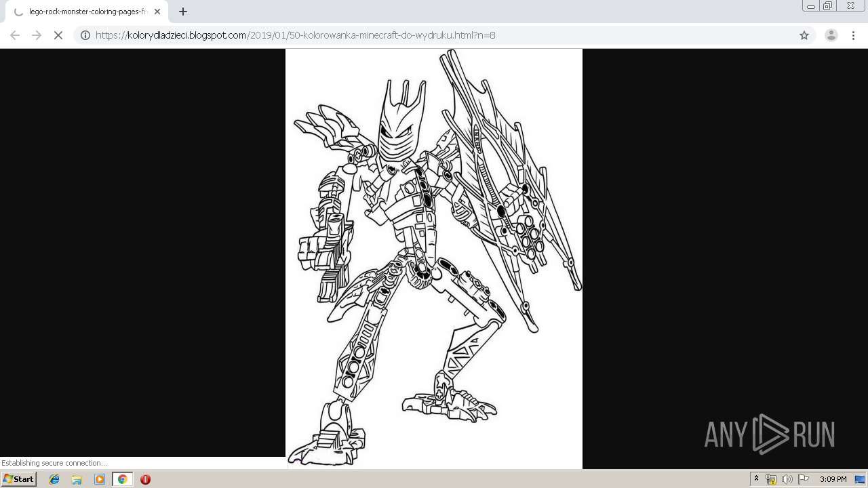The height and width of the screenshot is (488, 868).
Task: Show hidden system tray icons
Action: tap(756, 479)
